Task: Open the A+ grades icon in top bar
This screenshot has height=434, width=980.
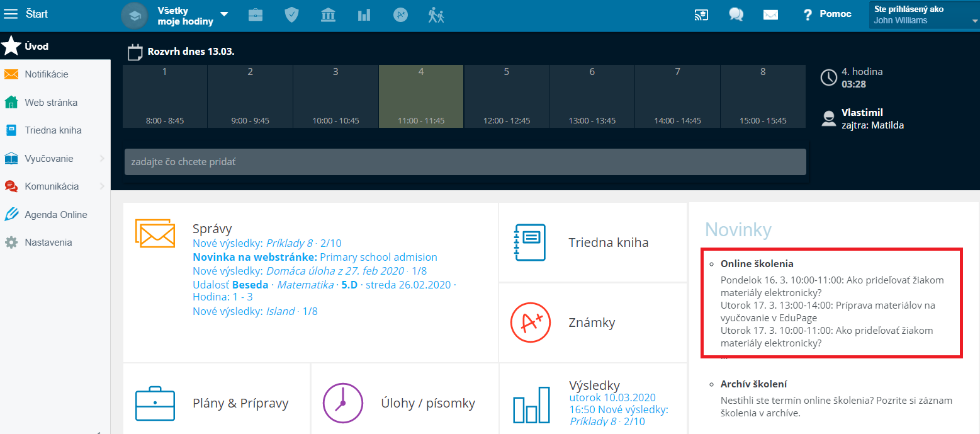Action: (x=400, y=14)
